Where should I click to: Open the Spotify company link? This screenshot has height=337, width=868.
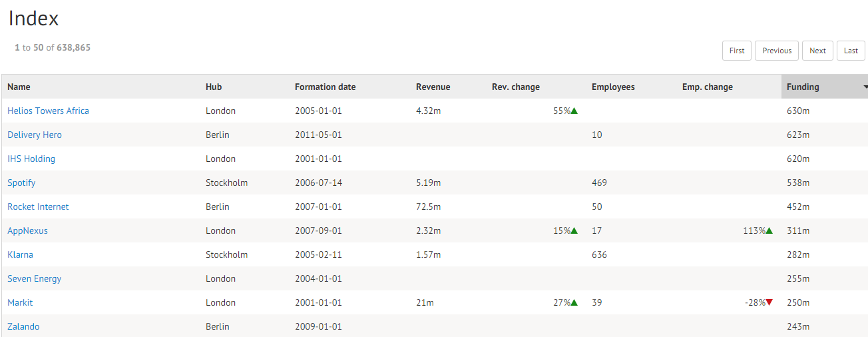[x=21, y=183]
